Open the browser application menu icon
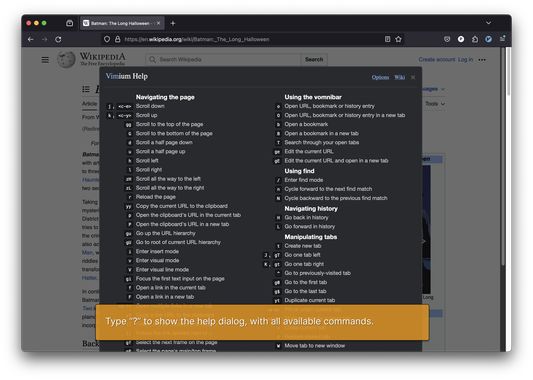The image size is (533, 380). [502, 38]
